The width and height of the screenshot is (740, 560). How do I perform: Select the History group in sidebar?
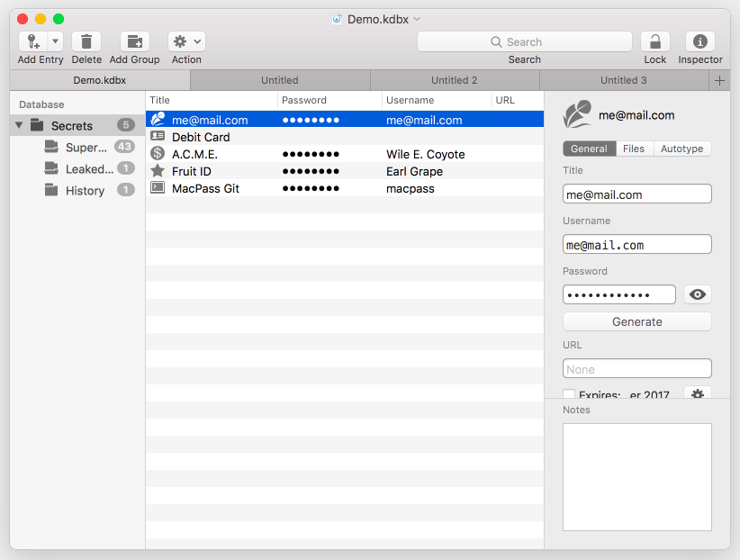point(85,190)
